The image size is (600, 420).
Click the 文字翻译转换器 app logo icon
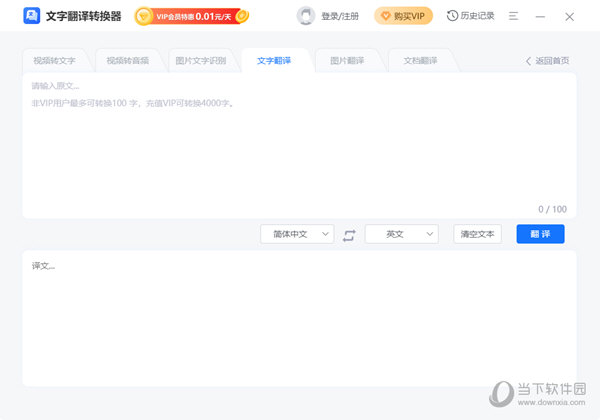coord(31,16)
